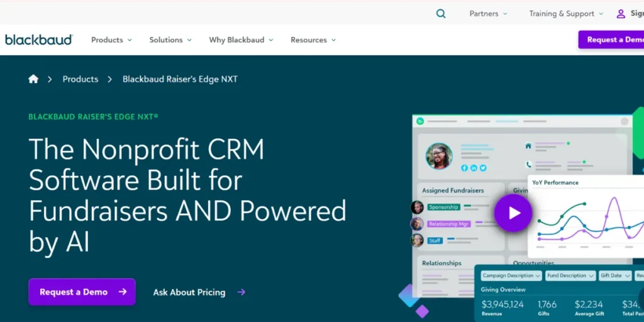Play the product demo video
Viewport: 644px width, 322px height.
tap(514, 213)
